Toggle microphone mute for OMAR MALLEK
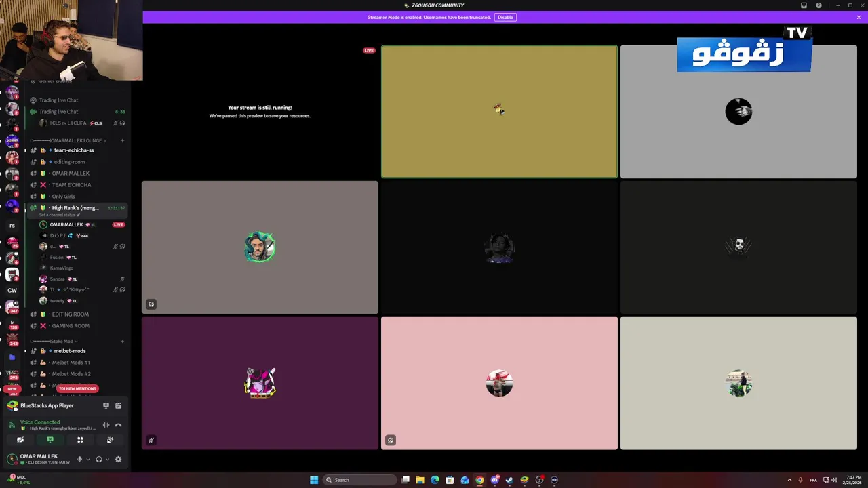This screenshot has height=488, width=868. (x=79, y=459)
